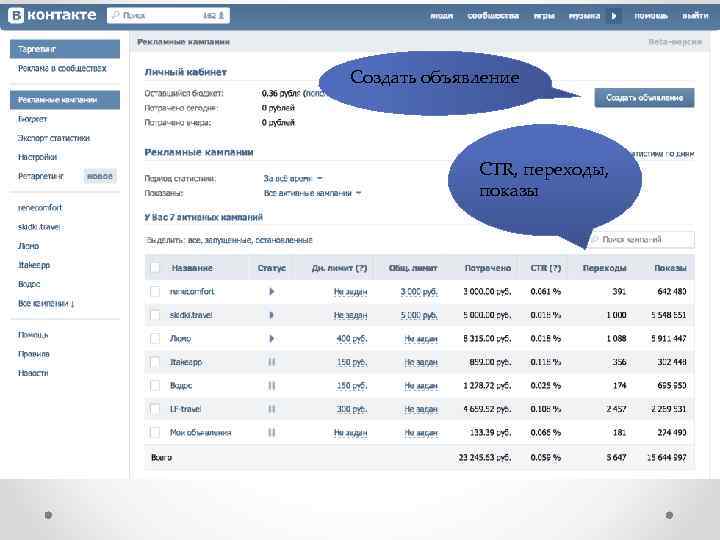Image resolution: width=720 pixels, height=540 pixels.
Task: Click the play status icon for renecomfort
Action: [271, 292]
